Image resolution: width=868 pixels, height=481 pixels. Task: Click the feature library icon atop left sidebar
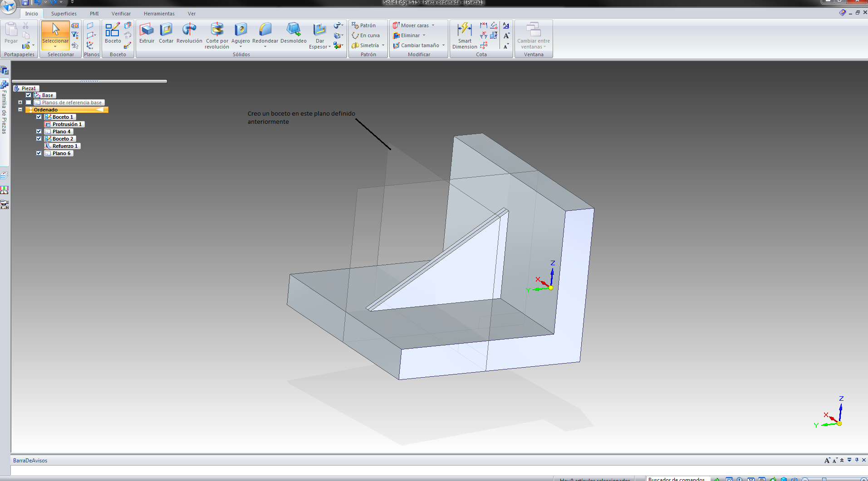(4, 70)
